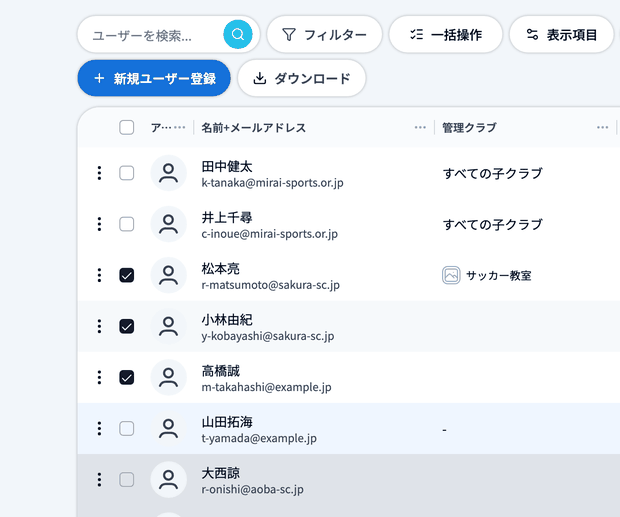This screenshot has height=517, width=620.
Task: Open row menu dots for 田中健太
Action: coord(99,173)
